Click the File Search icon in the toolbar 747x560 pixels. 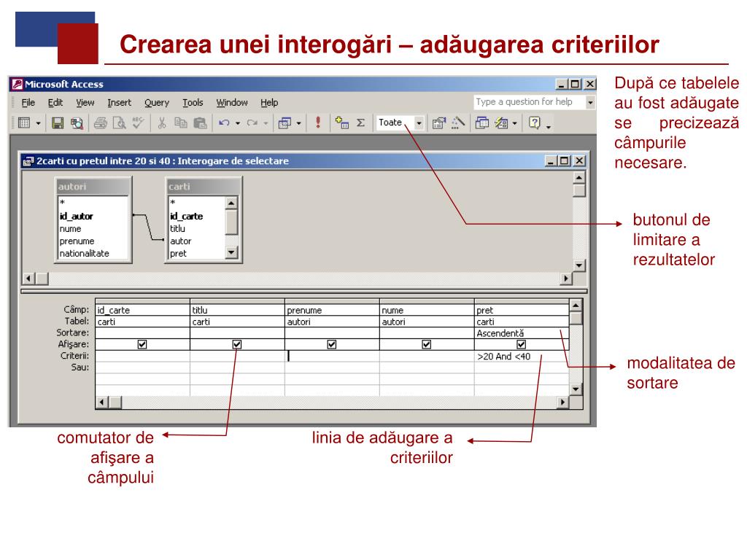pyautogui.click(x=77, y=122)
